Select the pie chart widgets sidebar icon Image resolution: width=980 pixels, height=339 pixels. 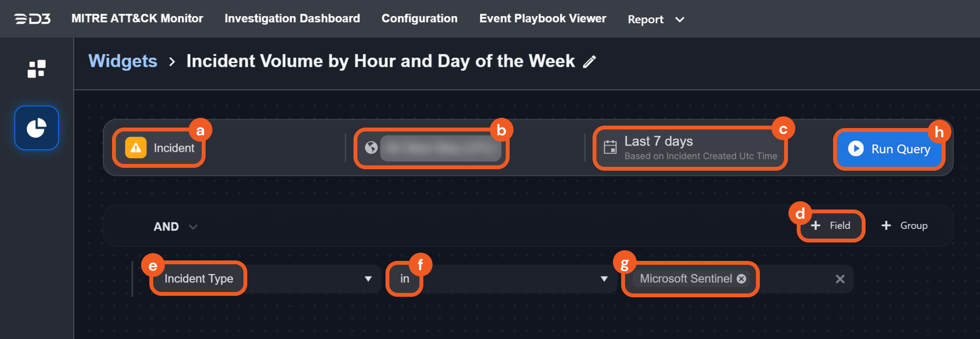click(x=36, y=128)
